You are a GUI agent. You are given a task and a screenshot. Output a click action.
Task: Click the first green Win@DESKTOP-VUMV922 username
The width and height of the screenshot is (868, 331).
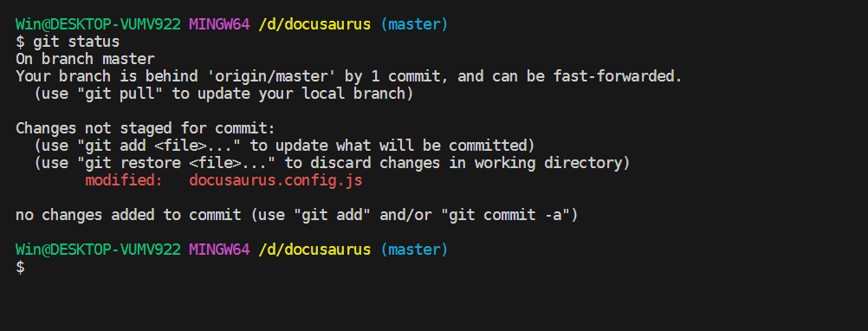98,24
